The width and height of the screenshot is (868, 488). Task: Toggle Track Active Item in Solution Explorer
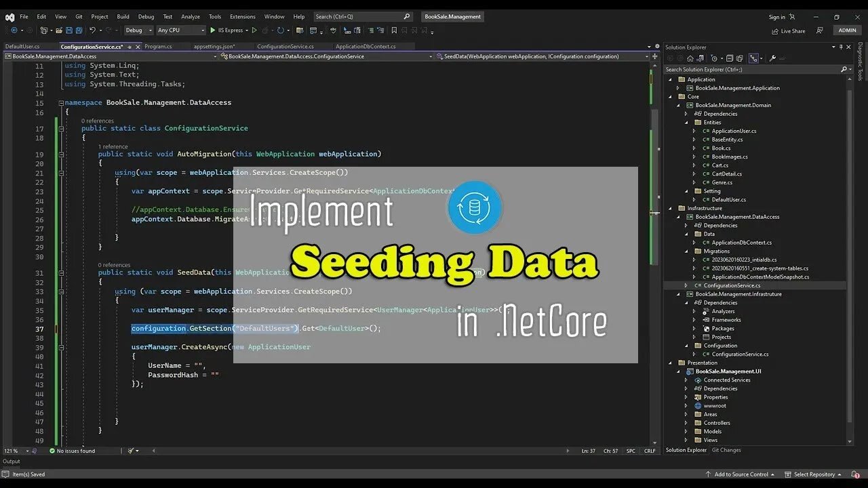point(753,58)
